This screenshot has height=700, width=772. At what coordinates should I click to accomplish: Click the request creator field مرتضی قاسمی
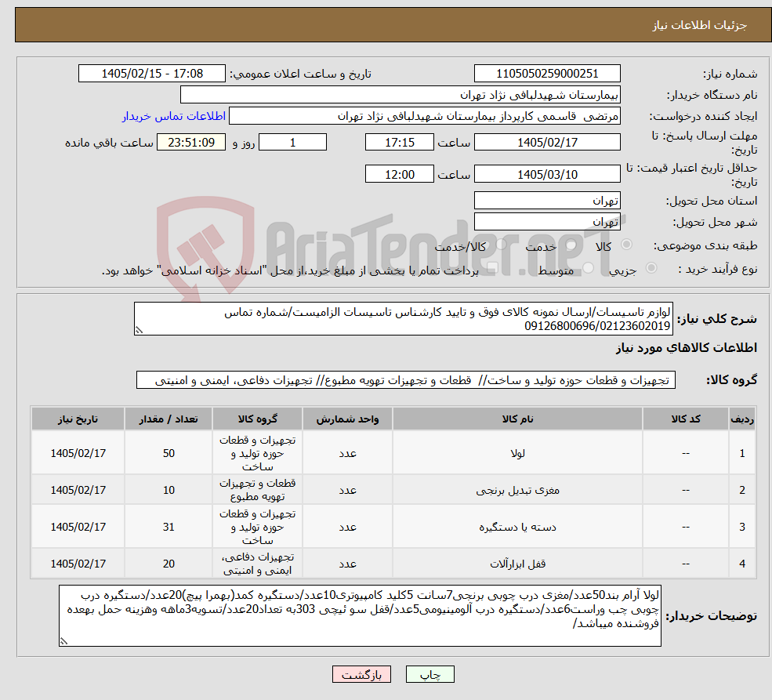pos(424,116)
